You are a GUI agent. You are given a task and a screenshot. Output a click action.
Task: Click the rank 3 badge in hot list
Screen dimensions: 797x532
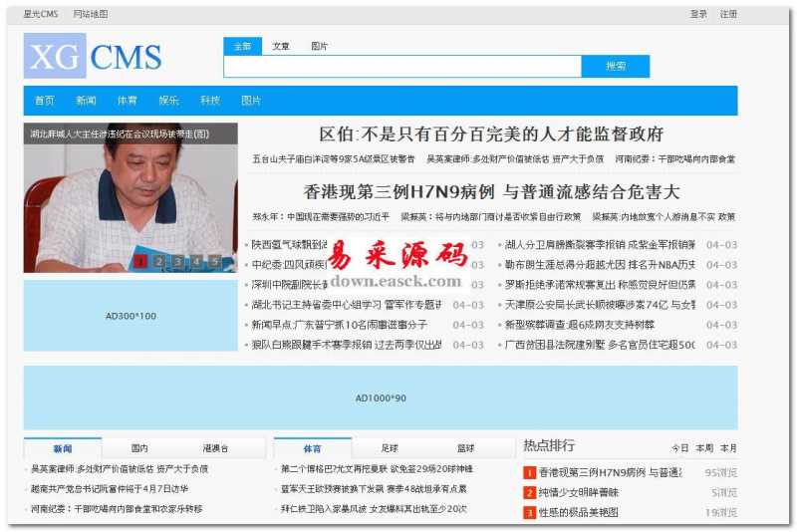pyautogui.click(x=530, y=513)
